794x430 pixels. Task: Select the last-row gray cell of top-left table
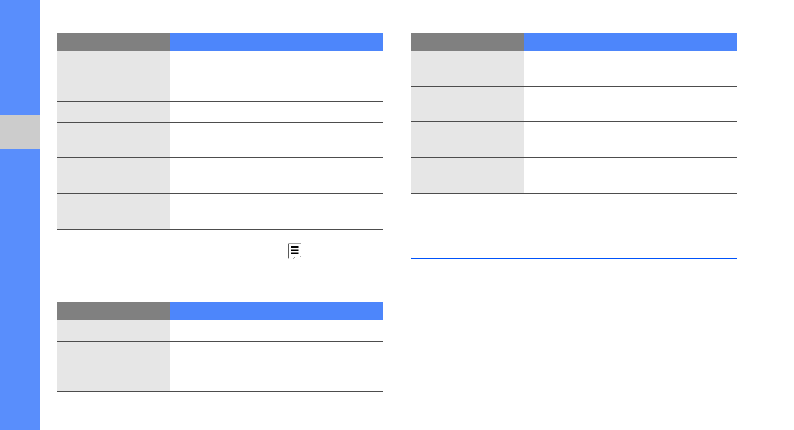tap(113, 211)
